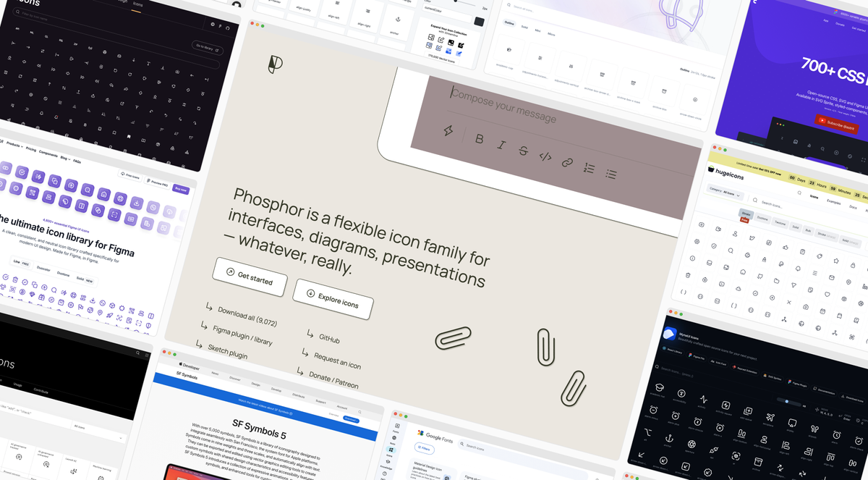Switch to the Examples tab on hugeicons
The height and width of the screenshot is (480, 868).
coord(834,203)
